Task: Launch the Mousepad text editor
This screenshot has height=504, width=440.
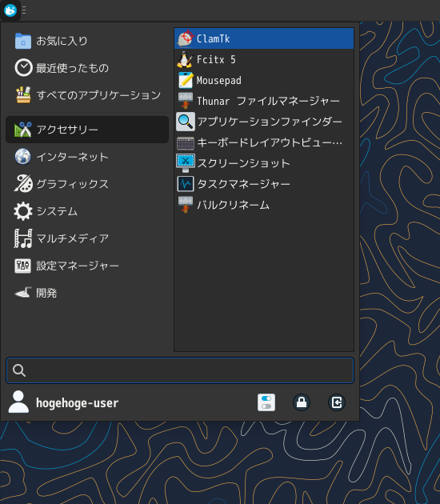Action: tap(264, 80)
